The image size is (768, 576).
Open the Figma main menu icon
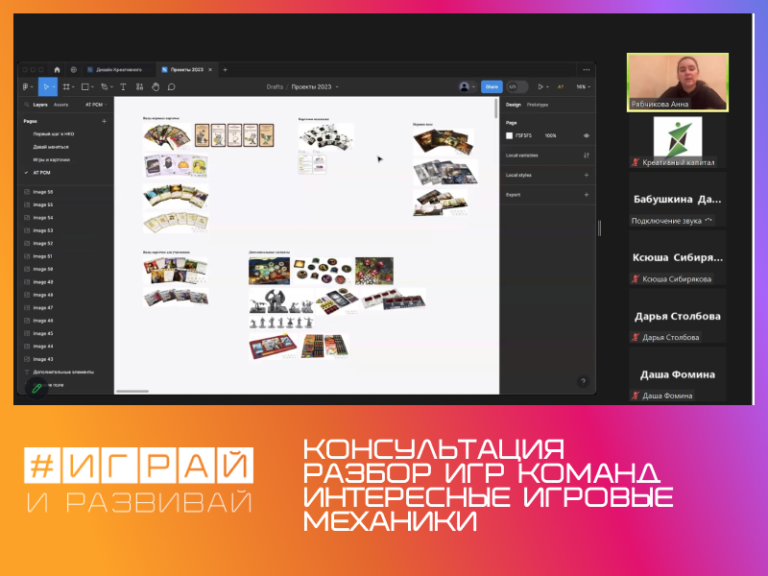click(x=25, y=87)
